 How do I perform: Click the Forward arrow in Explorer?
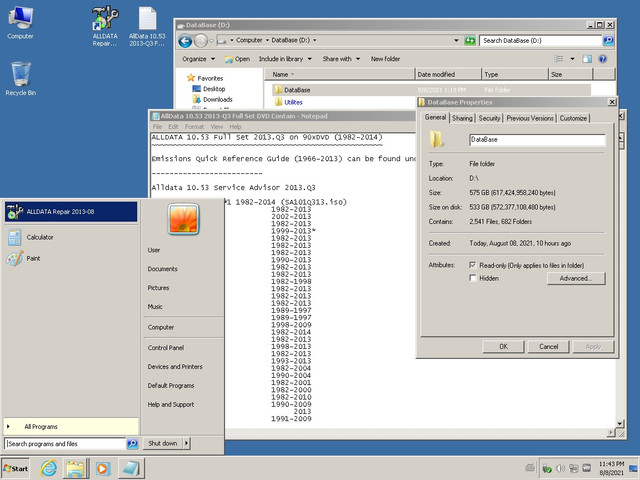pos(200,41)
